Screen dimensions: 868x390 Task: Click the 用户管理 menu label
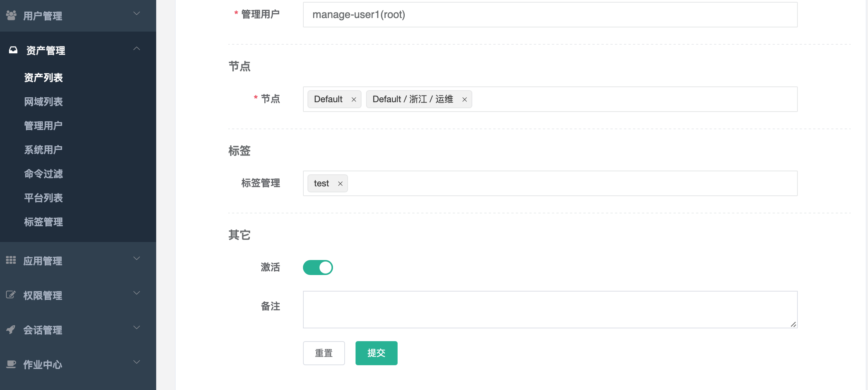coord(43,16)
